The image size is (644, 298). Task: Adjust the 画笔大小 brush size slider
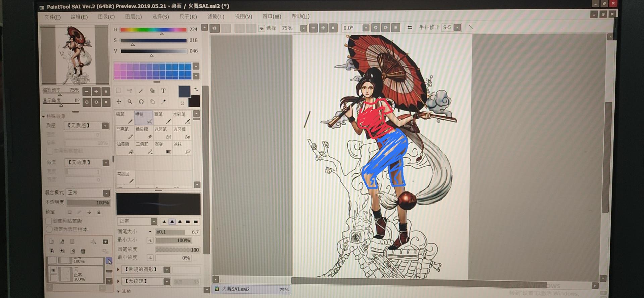coord(177,232)
